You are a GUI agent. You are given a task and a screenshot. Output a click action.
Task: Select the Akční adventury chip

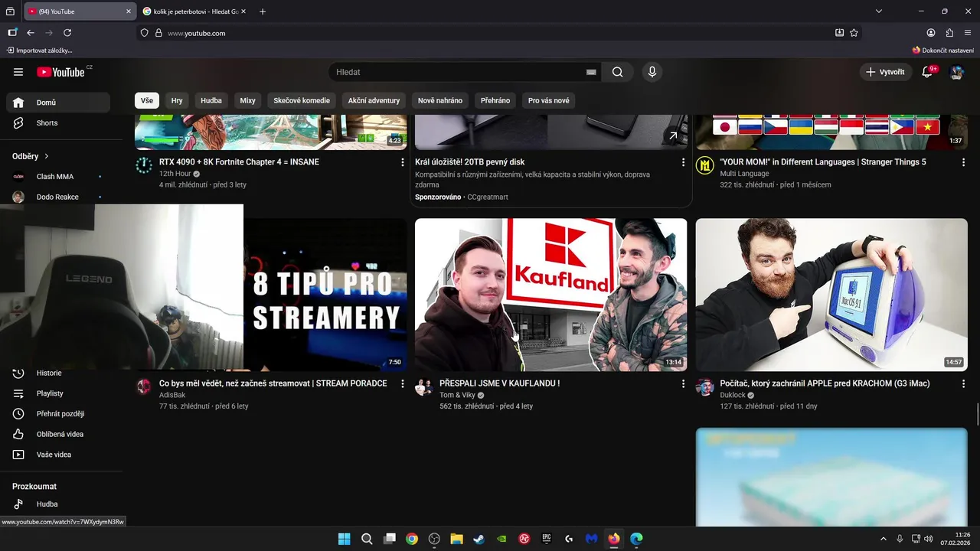374,100
